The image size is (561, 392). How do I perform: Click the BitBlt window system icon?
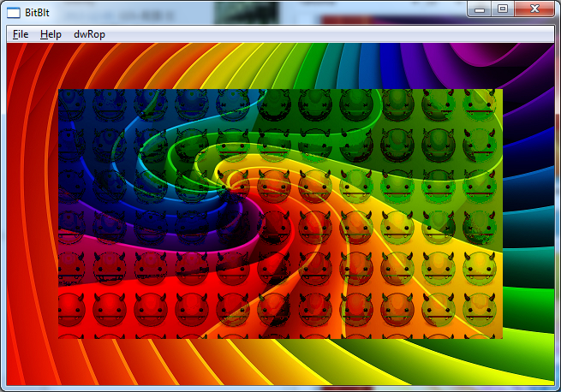click(x=14, y=13)
